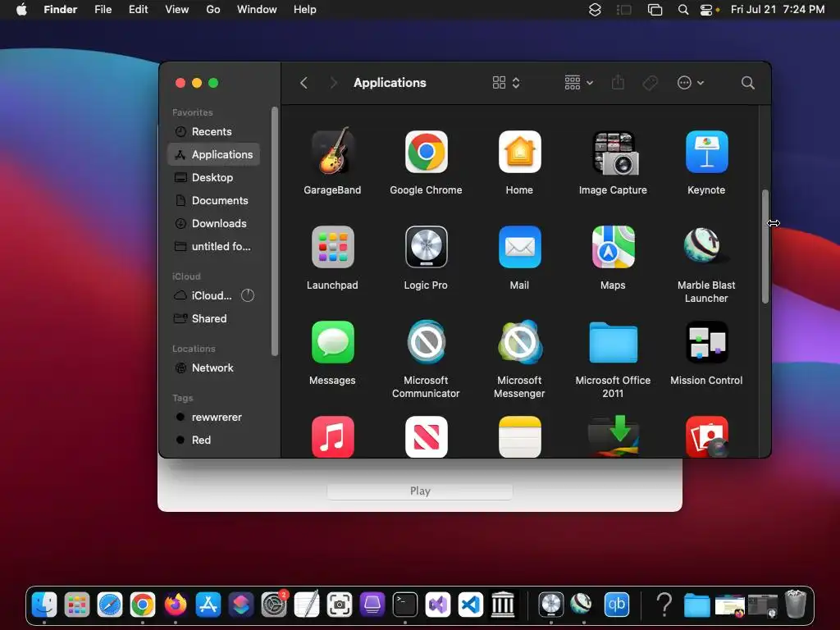Open the View menu
This screenshot has width=840, height=630.
177,10
